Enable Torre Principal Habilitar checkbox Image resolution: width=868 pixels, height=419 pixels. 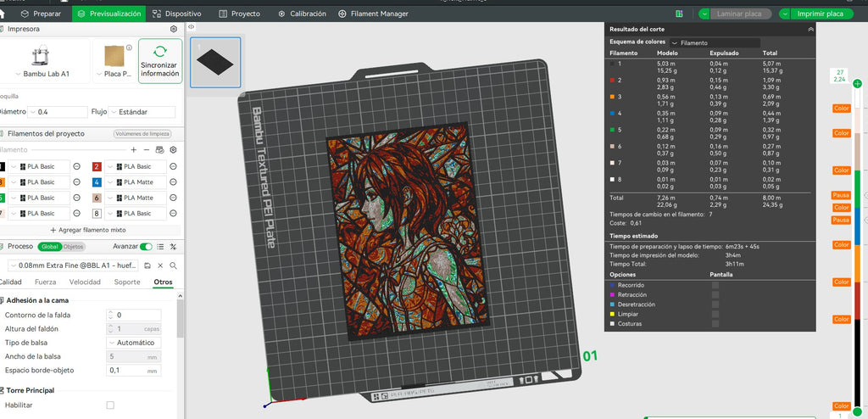pos(110,405)
